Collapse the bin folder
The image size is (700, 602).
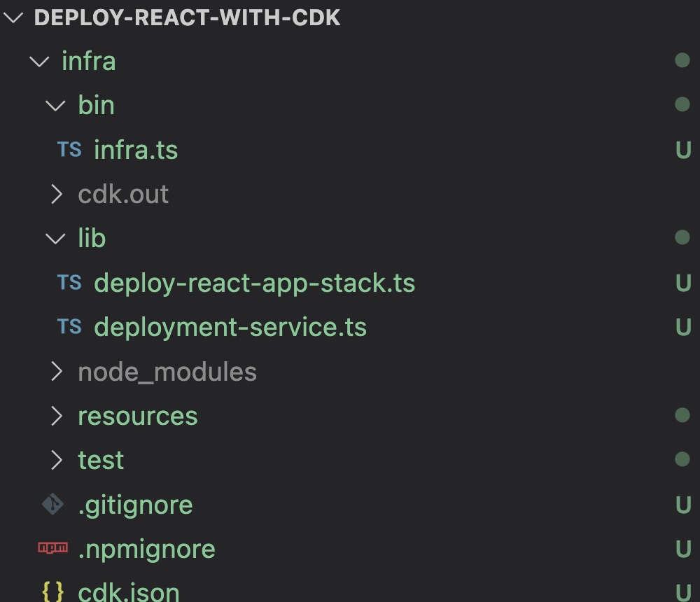[x=53, y=105]
